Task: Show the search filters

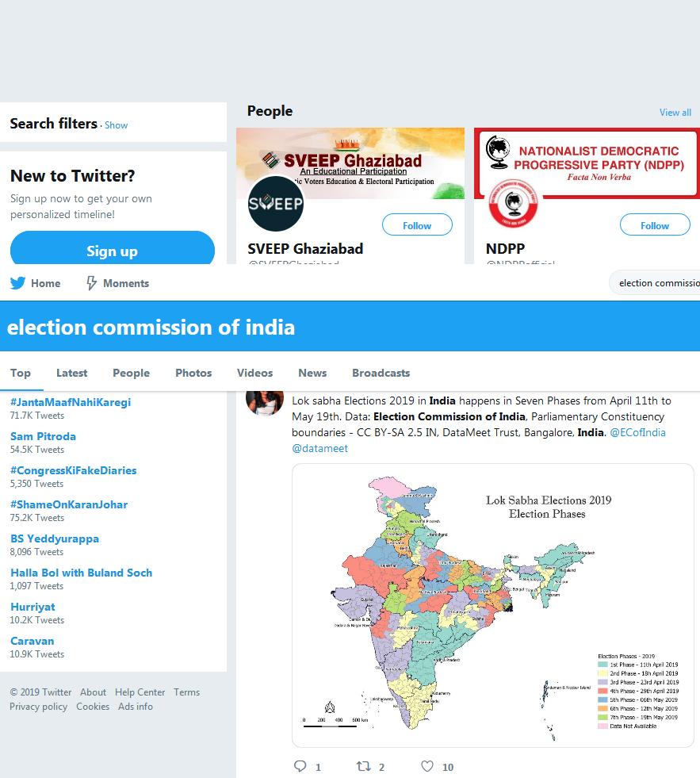Action: [116, 125]
